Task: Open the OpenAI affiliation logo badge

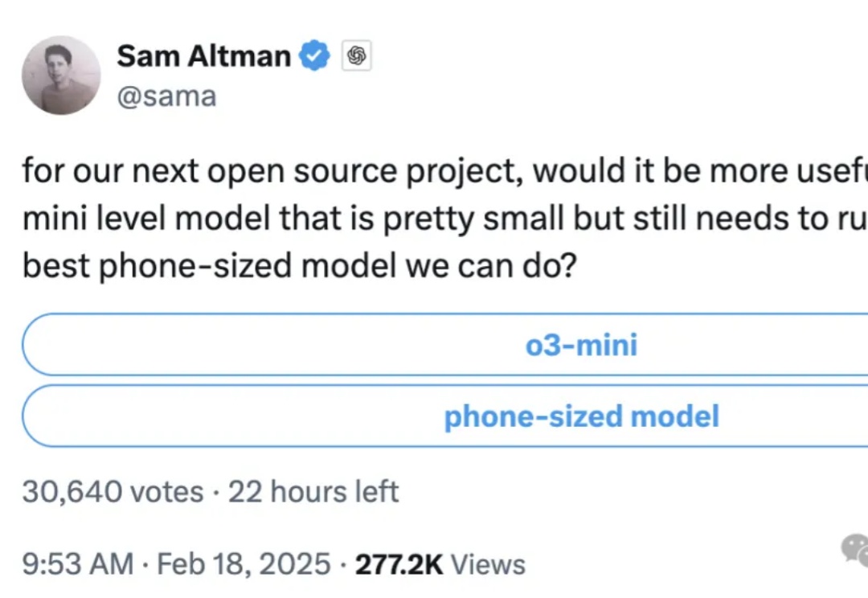Action: [x=357, y=56]
